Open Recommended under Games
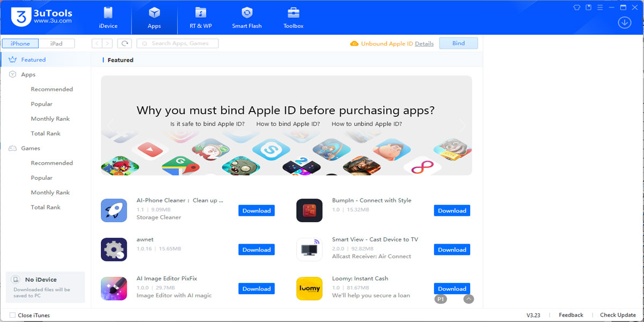This screenshot has height=322, width=644. 52,163
